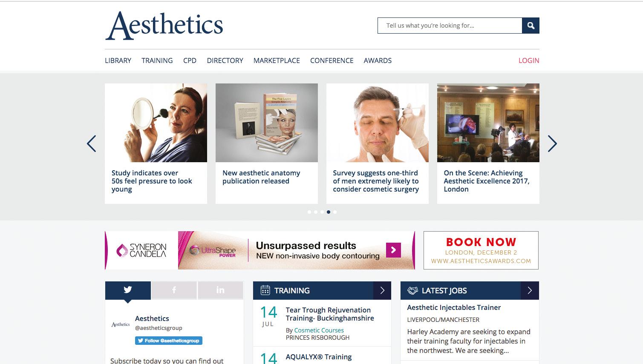Screen dimensions: 643x364
Task: Select the first carousel pagination dot
Action: coord(309,212)
